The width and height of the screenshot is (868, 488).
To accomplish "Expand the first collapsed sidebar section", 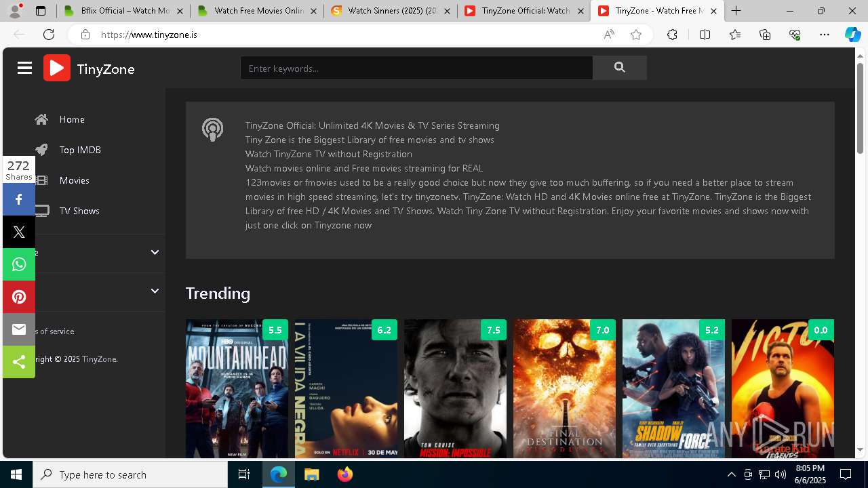I will 155,252.
